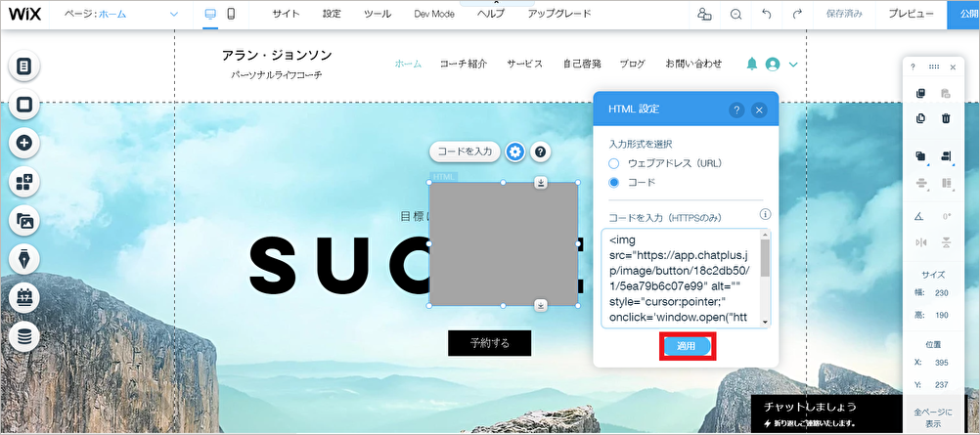Open the Pages and Menu sidebar icon

[x=24, y=65]
